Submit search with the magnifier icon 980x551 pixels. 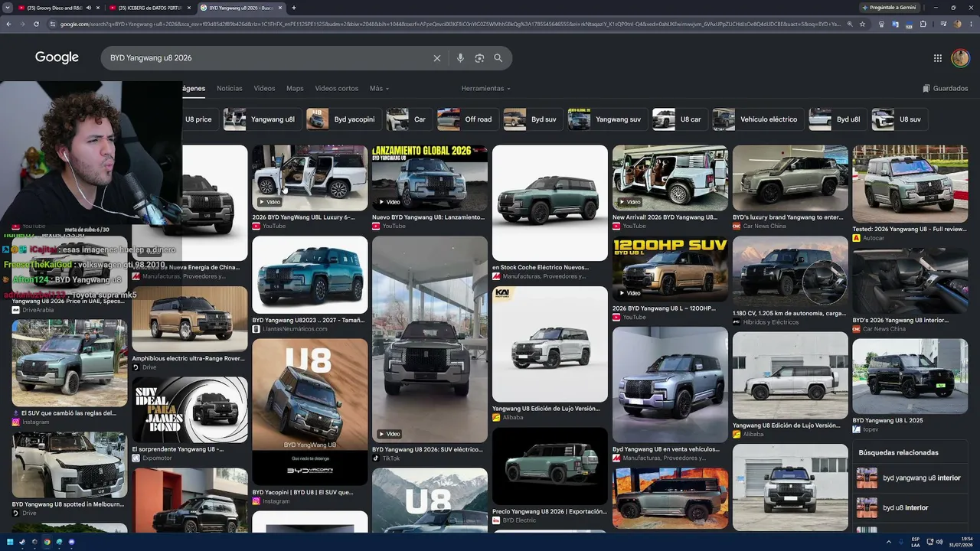[x=498, y=58]
